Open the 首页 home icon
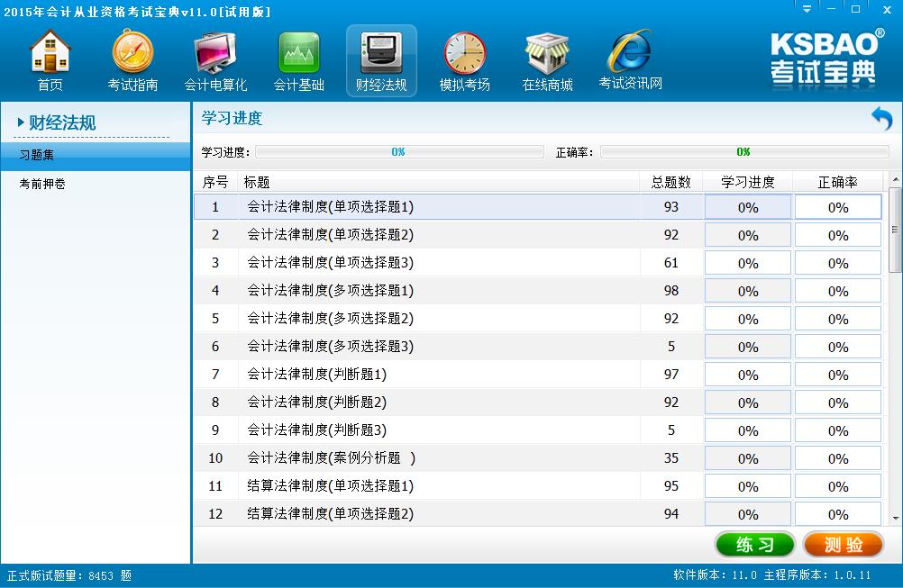The height and width of the screenshot is (588, 903). click(x=50, y=60)
